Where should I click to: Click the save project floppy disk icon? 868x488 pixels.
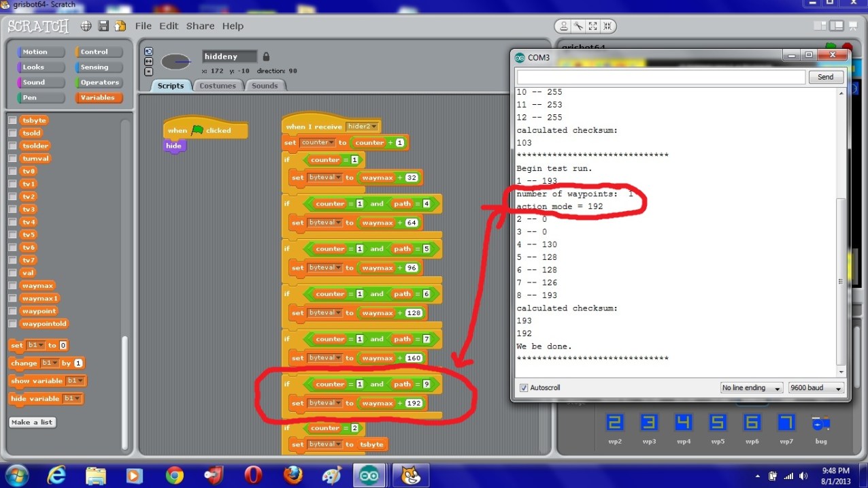pos(103,26)
